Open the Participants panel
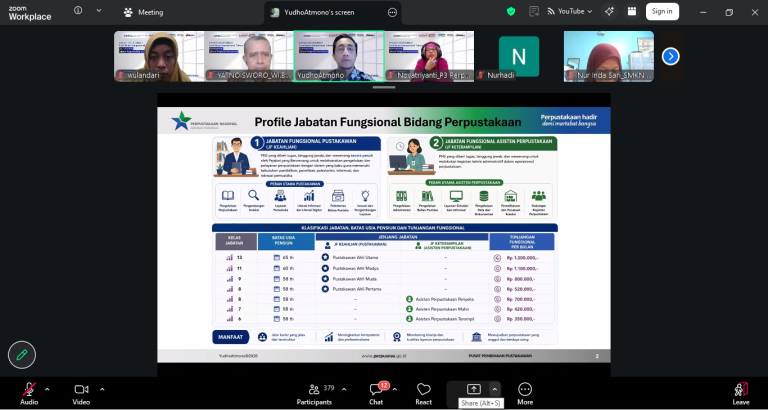Viewport: 768px width, 410px height. (314, 394)
